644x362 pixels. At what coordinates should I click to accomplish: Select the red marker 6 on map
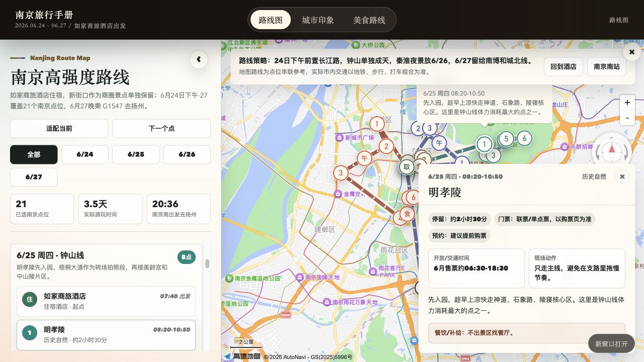click(413, 198)
